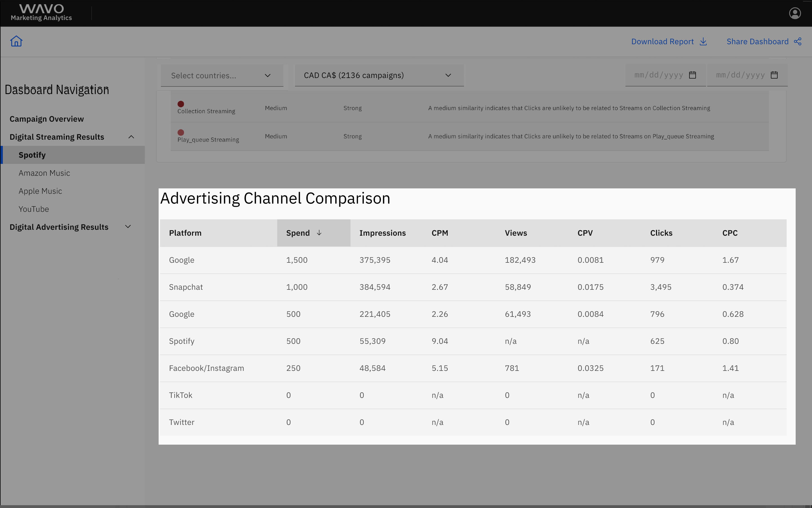Click the 182,493 views value
This screenshot has height=508, width=812.
click(x=520, y=260)
